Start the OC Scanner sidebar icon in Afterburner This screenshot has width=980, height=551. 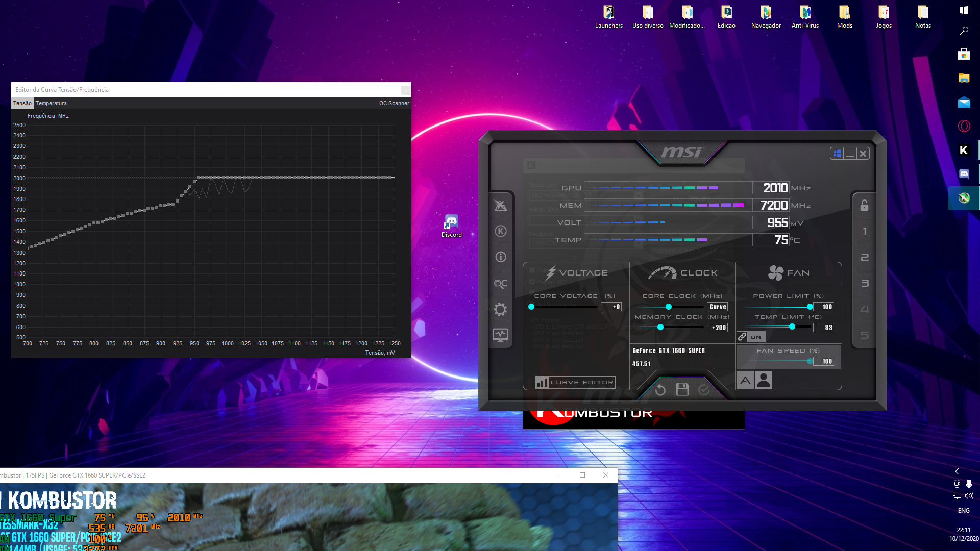tap(501, 283)
